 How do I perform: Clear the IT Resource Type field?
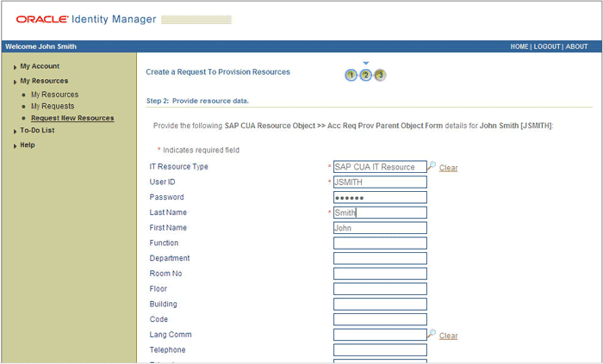[449, 168]
